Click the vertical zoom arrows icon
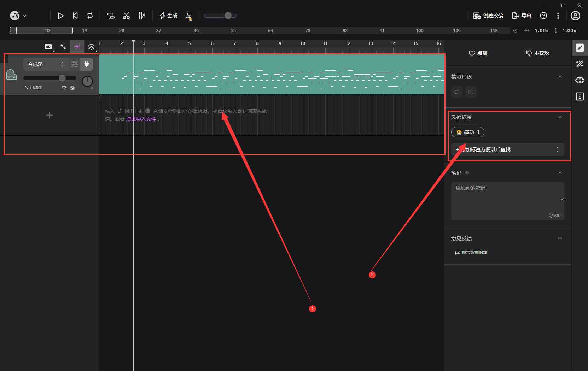This screenshot has height=371, width=588. tap(556, 31)
